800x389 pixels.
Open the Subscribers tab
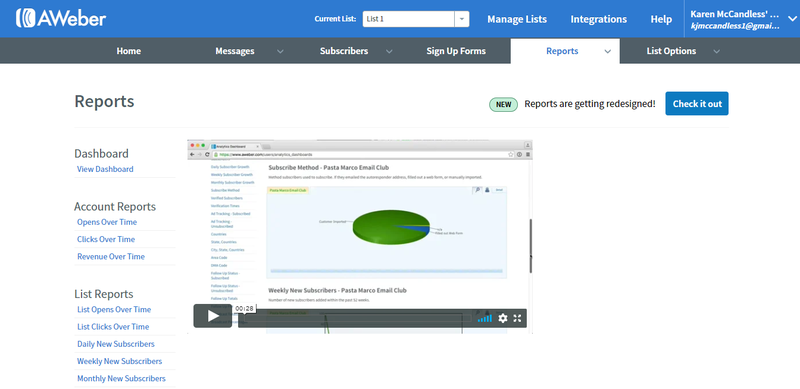(x=344, y=51)
